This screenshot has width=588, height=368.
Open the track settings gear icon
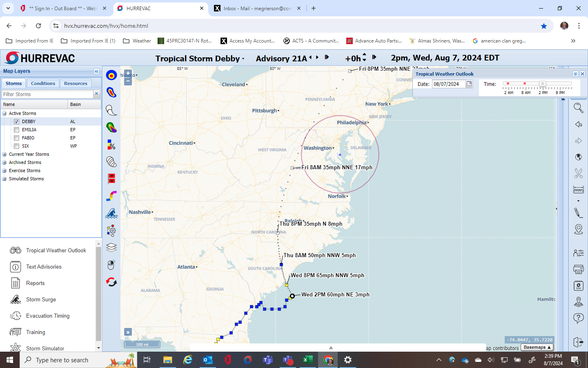coord(111,231)
